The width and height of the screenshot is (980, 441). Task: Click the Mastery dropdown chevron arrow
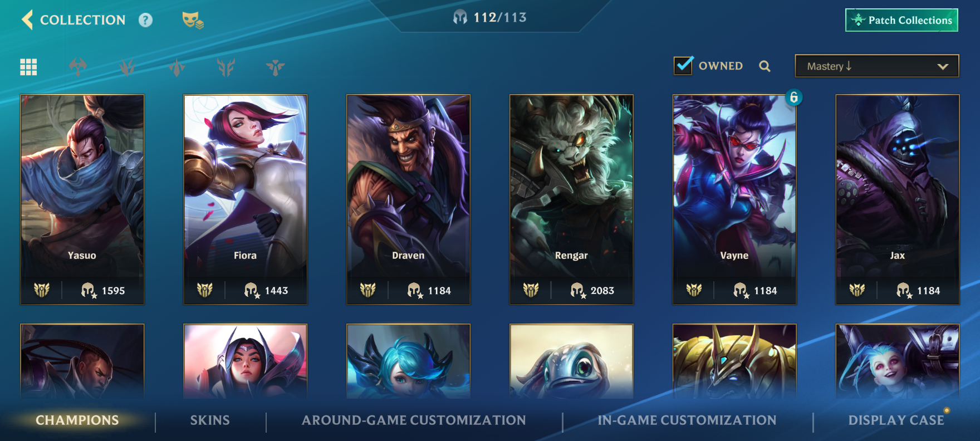[x=943, y=66]
